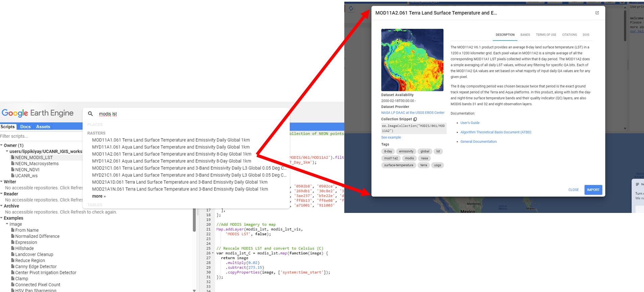Viewport: 644px width, 292px height.
Task: Click the See example link
Action: click(391, 138)
